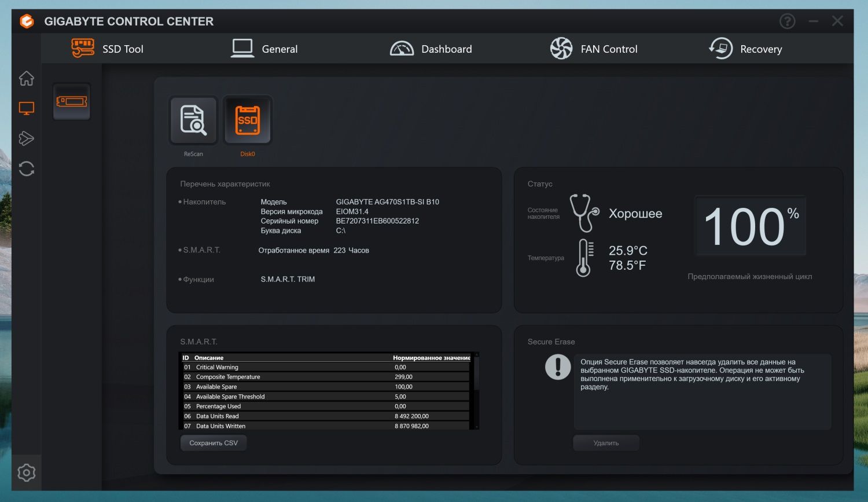Click Предполагаемый жизненный цикл label
The width and height of the screenshot is (868, 502).
coord(750,277)
